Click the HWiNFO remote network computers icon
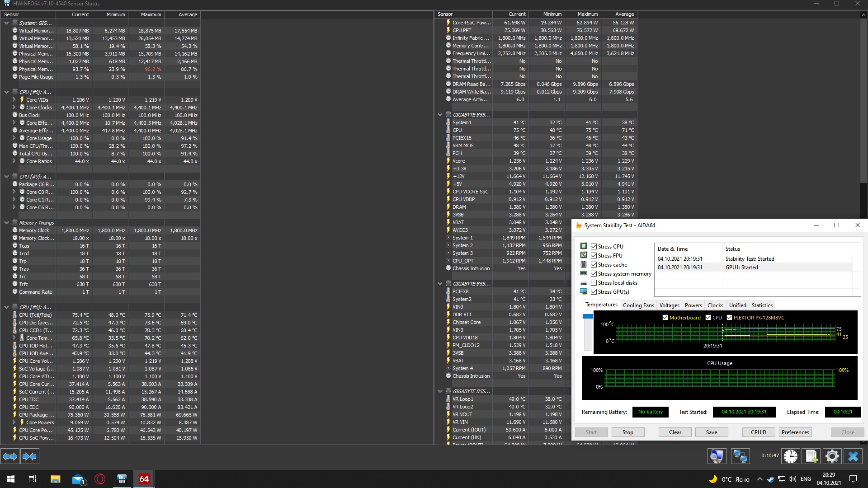 [740, 456]
